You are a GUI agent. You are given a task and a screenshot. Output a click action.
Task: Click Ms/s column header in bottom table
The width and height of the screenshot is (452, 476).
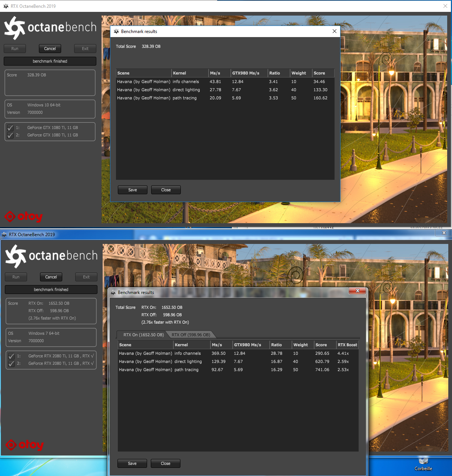pos(222,345)
